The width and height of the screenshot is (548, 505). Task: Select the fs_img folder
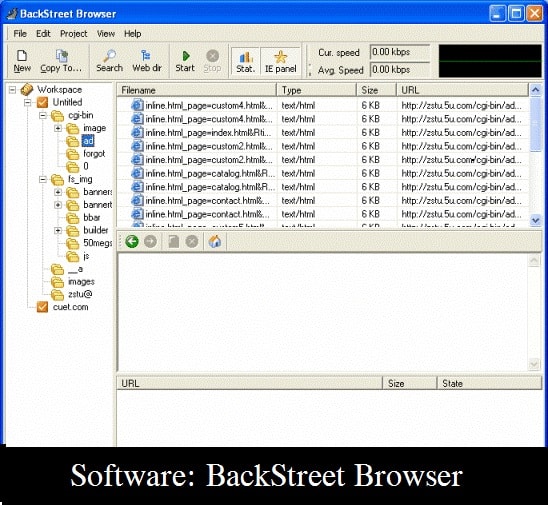click(x=80, y=179)
